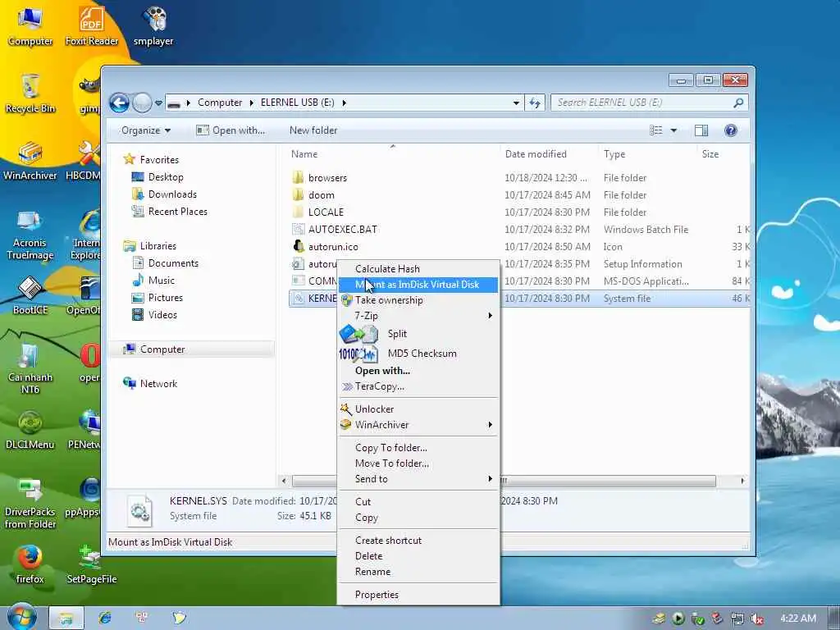Viewport: 840px width, 630px height.
Task: Select Rename menu entry
Action: click(418, 572)
